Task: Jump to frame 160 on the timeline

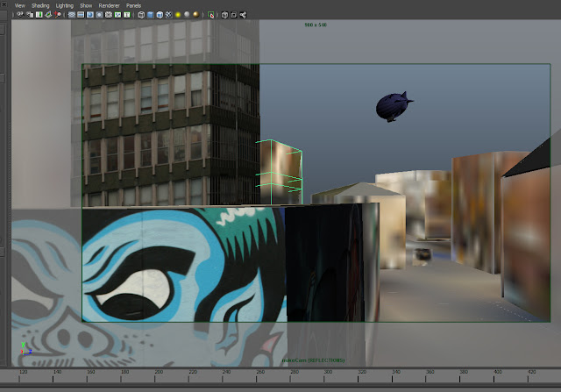Action: [91, 372]
